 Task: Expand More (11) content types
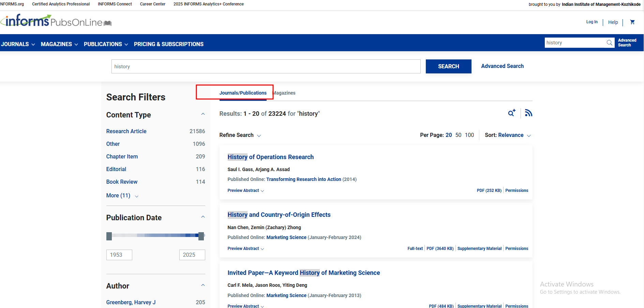(x=122, y=196)
